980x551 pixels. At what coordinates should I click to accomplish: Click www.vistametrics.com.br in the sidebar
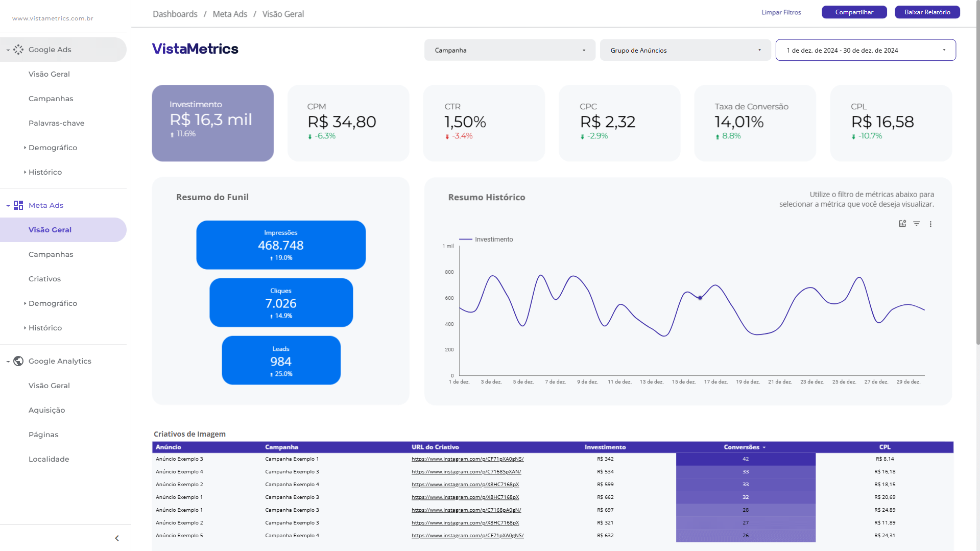tap(53, 18)
